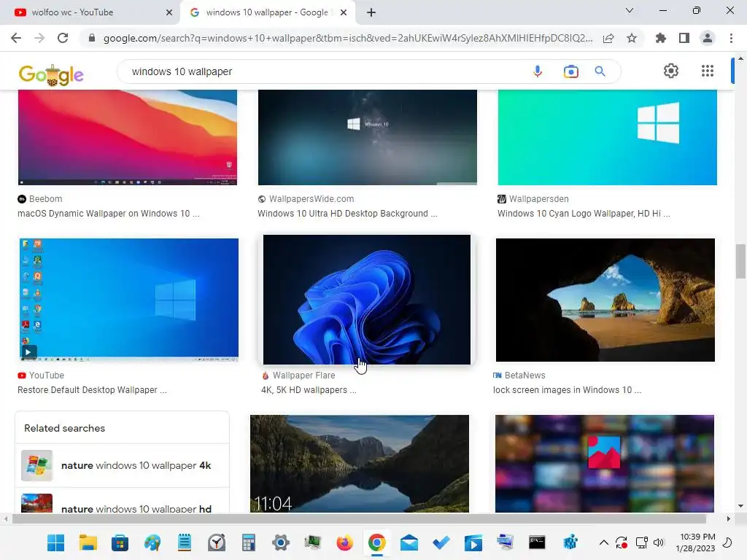The height and width of the screenshot is (560, 747).
Task: Toggle Chrome side panel
Action: pos(684,38)
